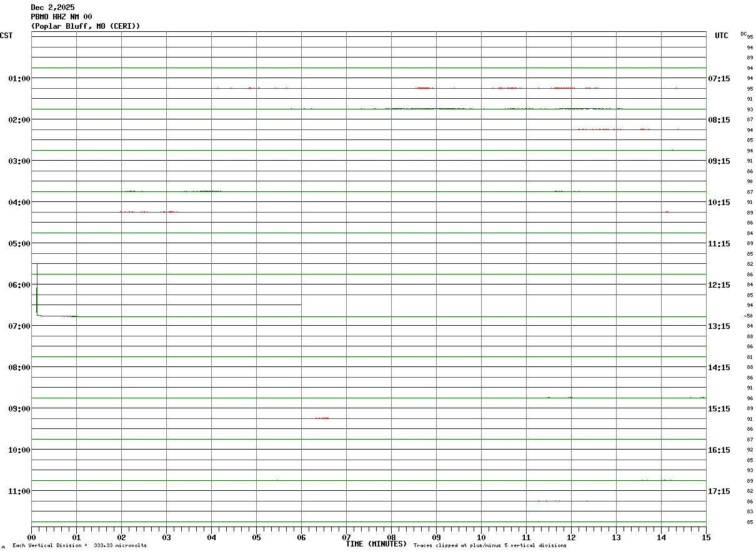Pick the 12:15 UTC time label
Screen dimensions: 756x554
[719, 285]
